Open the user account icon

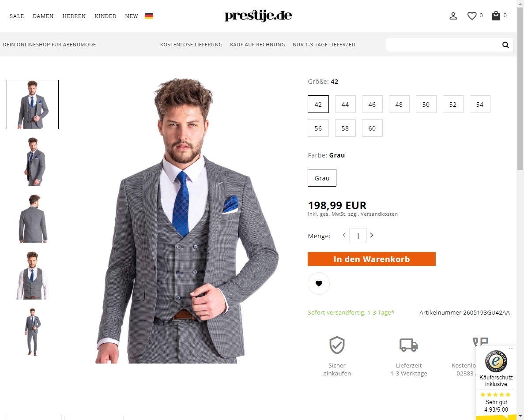click(x=453, y=16)
